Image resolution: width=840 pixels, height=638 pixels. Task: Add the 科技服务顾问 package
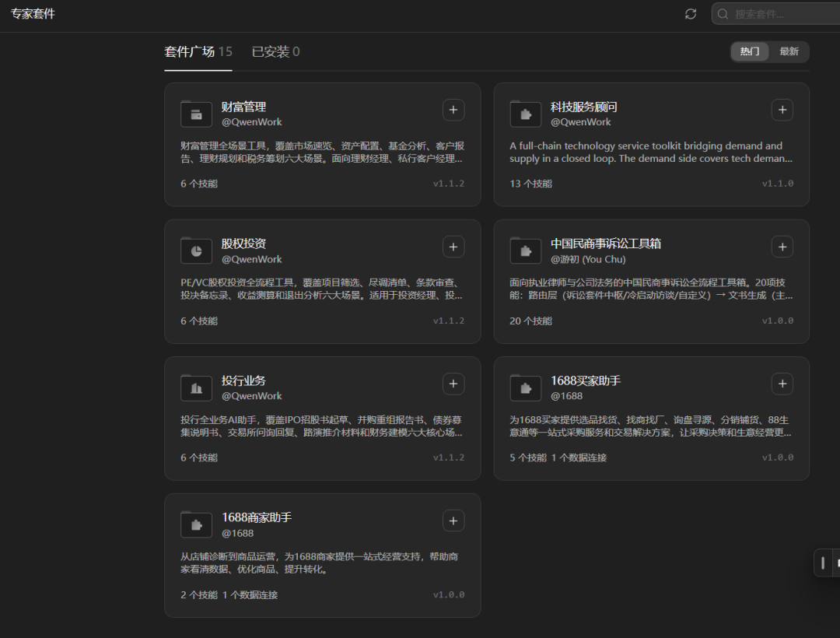pos(782,110)
